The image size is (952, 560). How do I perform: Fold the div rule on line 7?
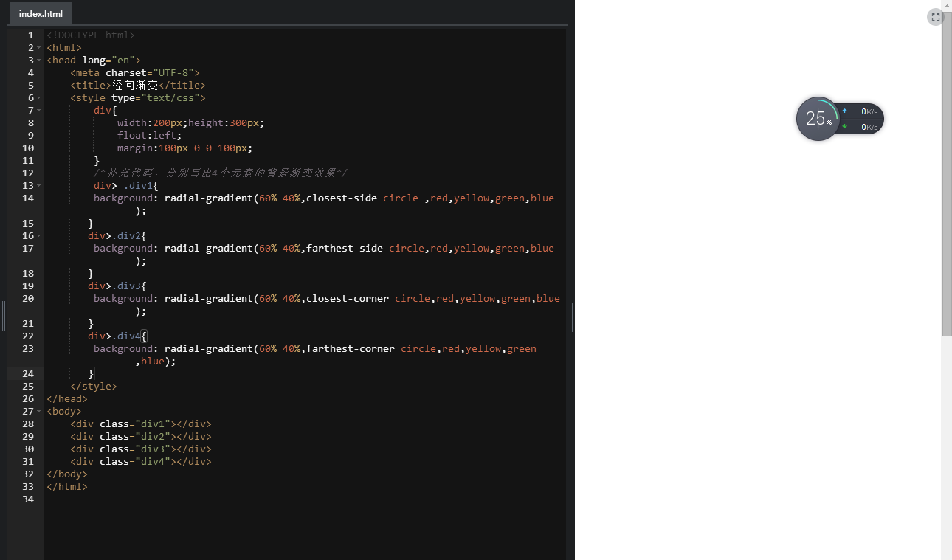pyautogui.click(x=38, y=111)
